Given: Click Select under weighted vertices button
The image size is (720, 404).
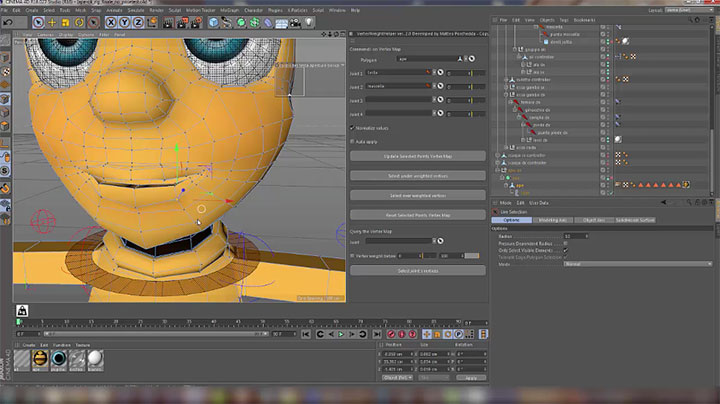Looking at the screenshot, I should coord(417,176).
